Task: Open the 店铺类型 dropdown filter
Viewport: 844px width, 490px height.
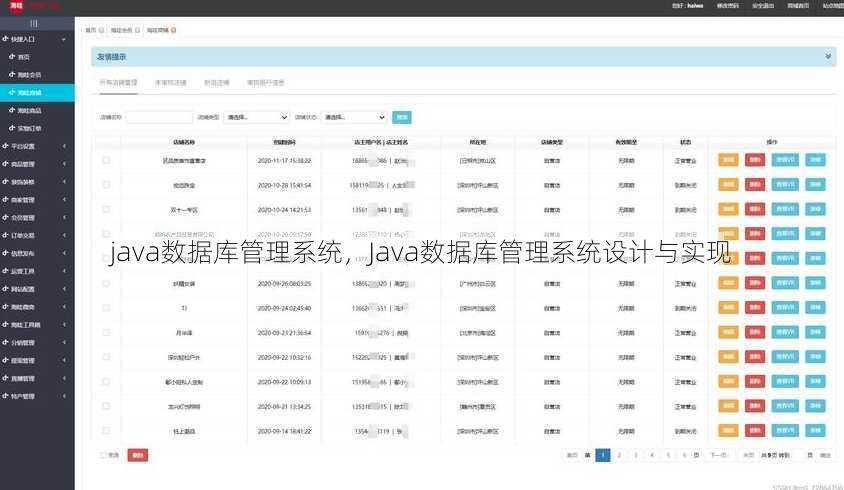Action: click(256, 117)
